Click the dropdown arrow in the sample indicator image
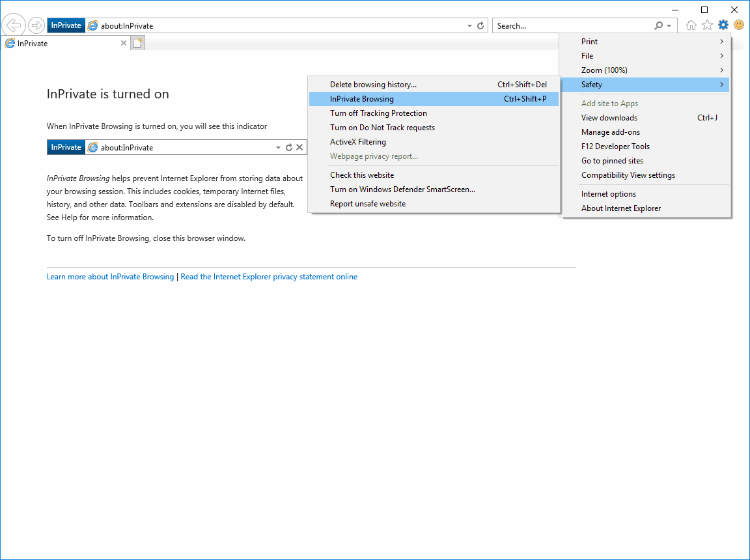The height and width of the screenshot is (560, 750). coord(278,147)
